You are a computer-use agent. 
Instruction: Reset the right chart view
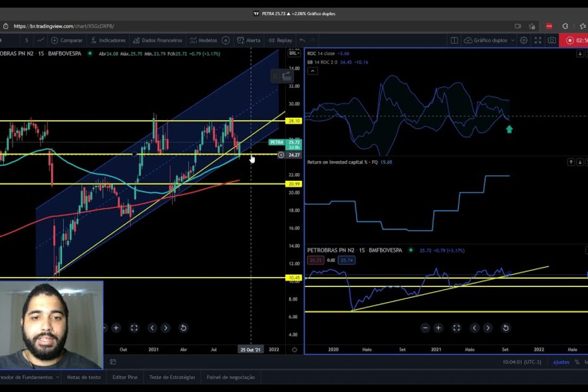click(505, 328)
